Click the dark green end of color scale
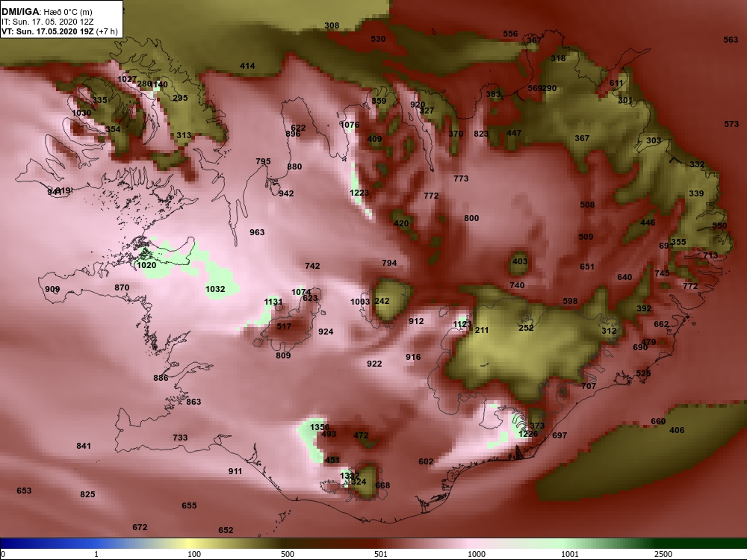This screenshot has height=560, width=747. click(701, 544)
